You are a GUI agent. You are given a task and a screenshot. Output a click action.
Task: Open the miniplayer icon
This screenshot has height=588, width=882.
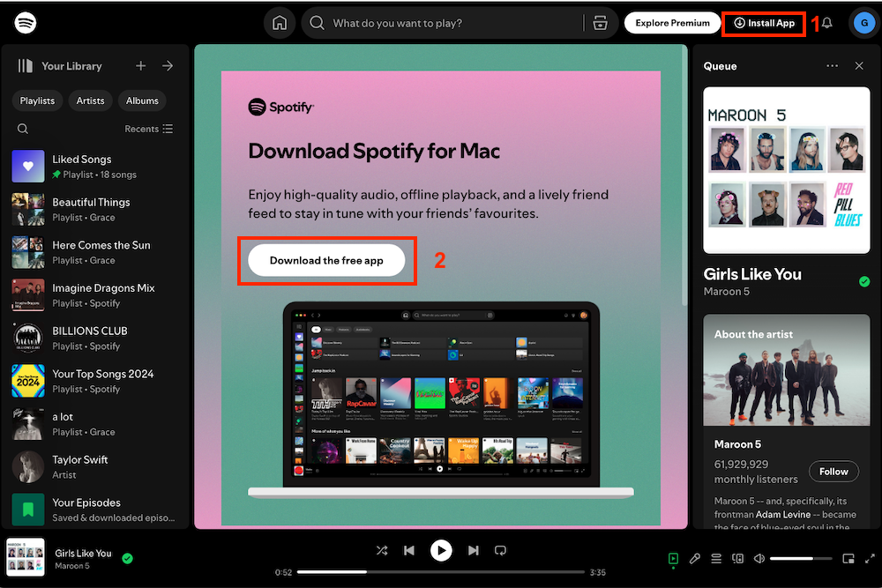848,558
